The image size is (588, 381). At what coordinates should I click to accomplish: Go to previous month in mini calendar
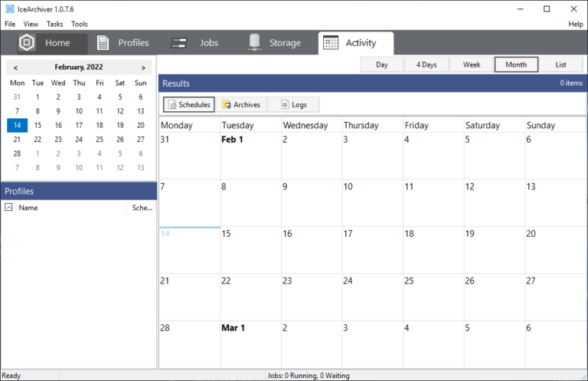16,67
